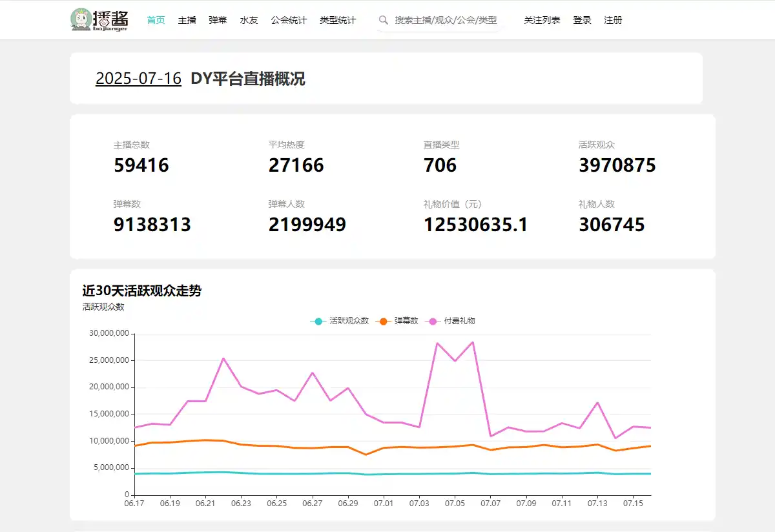The height and width of the screenshot is (532, 775).
Task: Click the 06.23 x-axis label
Action: pos(241,503)
